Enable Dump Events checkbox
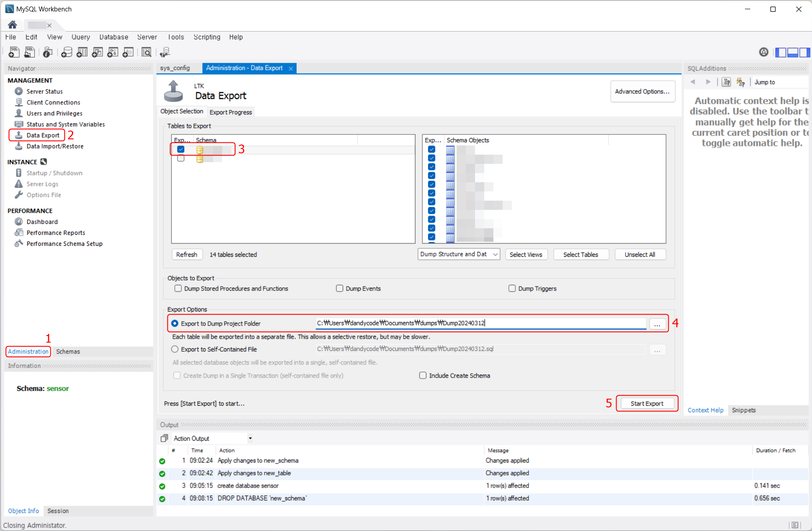The width and height of the screenshot is (812, 531). click(340, 288)
